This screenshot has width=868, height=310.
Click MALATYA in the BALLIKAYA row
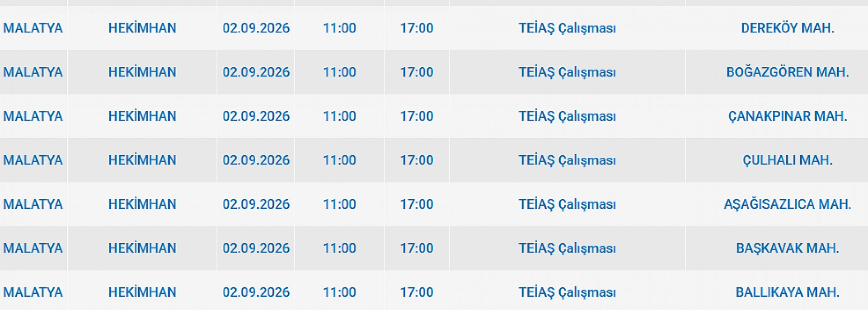click(33, 292)
